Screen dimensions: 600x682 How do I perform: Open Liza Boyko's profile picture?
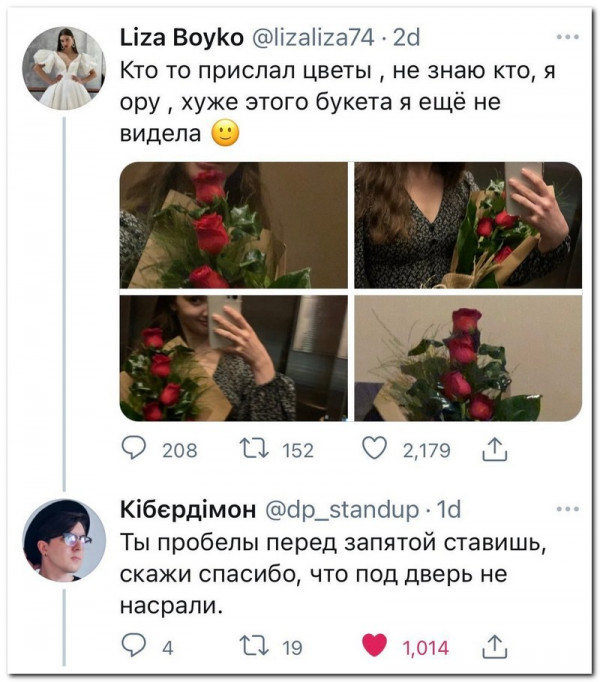[63, 67]
